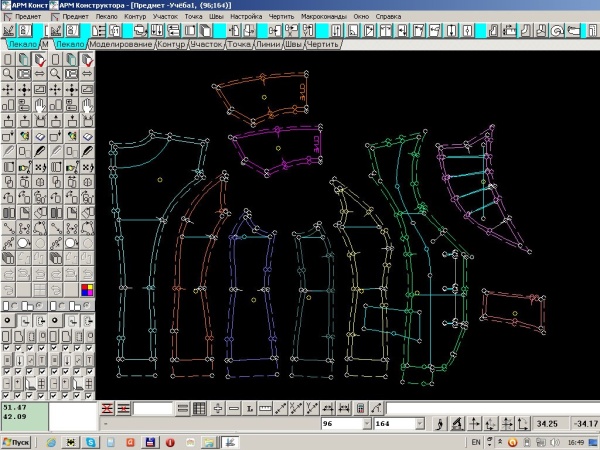The height and width of the screenshot is (450, 600).
Task: Switch to the Линии tab
Action: tap(268, 44)
